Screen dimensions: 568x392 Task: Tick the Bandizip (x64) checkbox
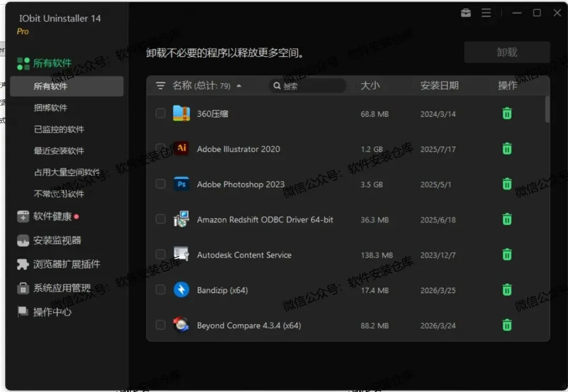pos(160,290)
